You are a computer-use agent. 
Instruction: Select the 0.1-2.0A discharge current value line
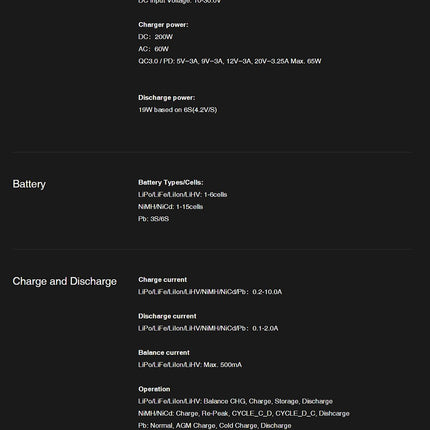(208, 328)
